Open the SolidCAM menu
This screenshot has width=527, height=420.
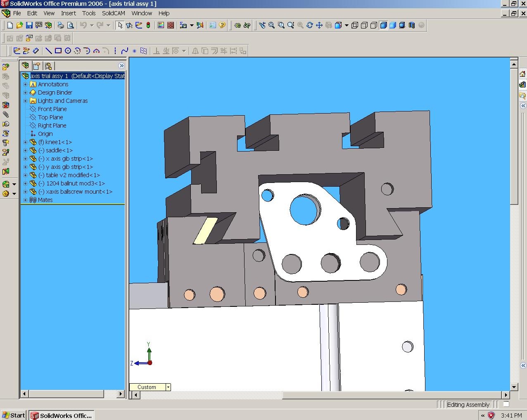click(x=113, y=13)
